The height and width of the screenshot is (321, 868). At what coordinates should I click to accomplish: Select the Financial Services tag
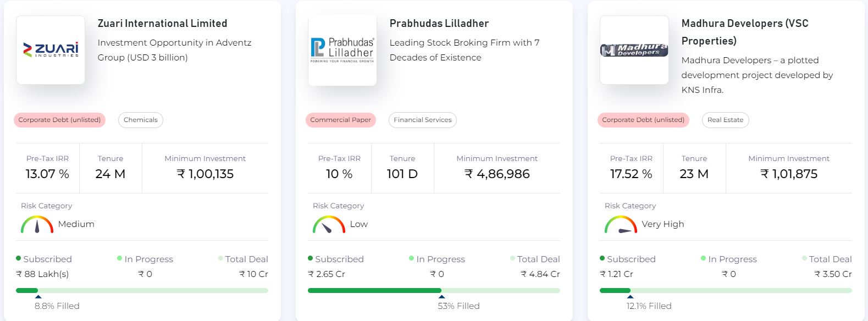click(x=422, y=120)
